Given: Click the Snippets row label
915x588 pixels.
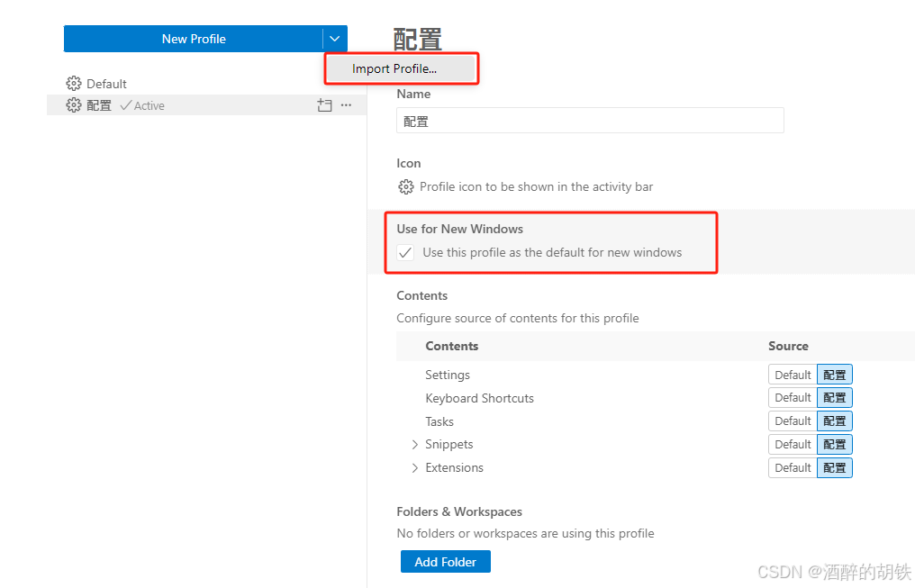Looking at the screenshot, I should pos(448,445).
